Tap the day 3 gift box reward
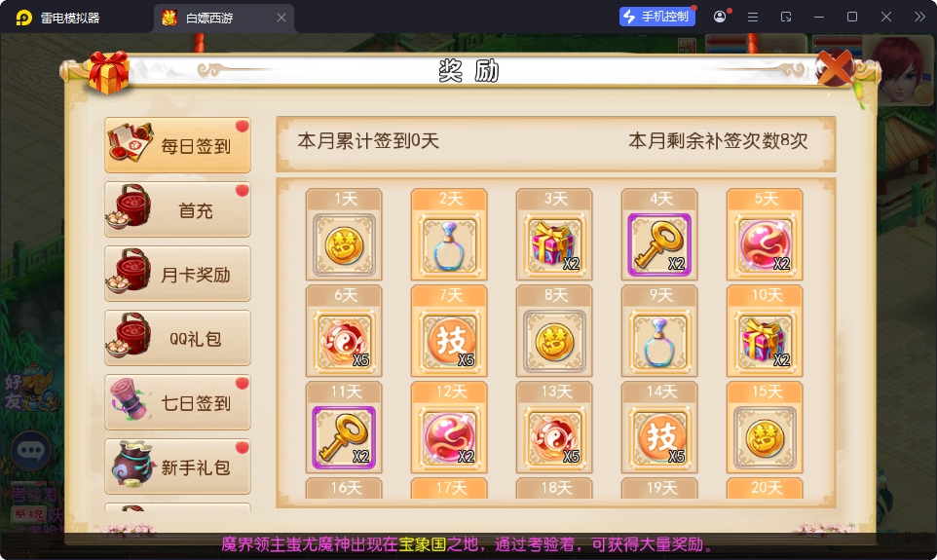Viewport: 937px width, 560px height. [x=554, y=244]
